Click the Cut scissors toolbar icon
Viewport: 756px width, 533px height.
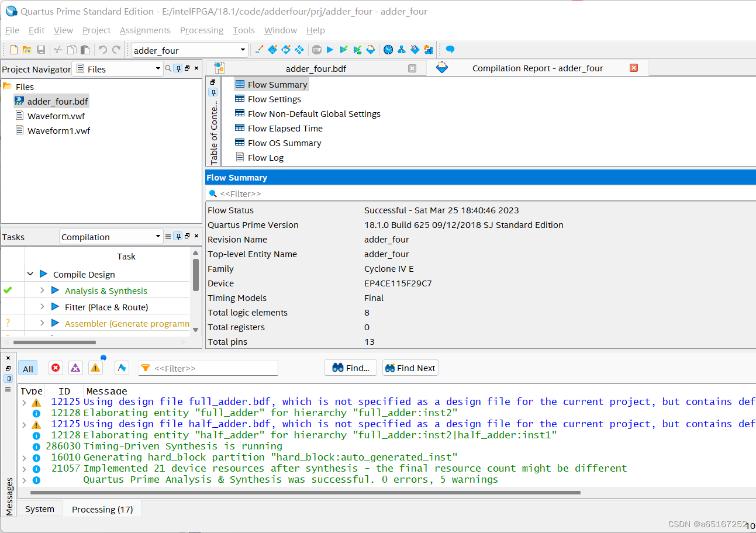coord(58,50)
